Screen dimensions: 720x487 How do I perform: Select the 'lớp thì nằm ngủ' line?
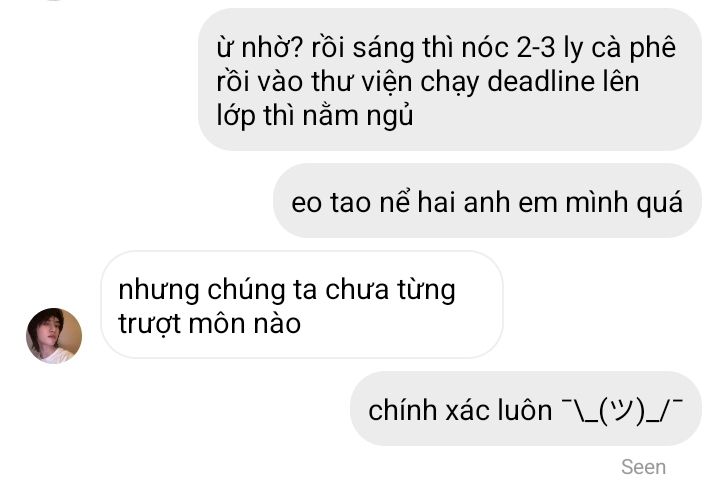pyautogui.click(x=315, y=115)
